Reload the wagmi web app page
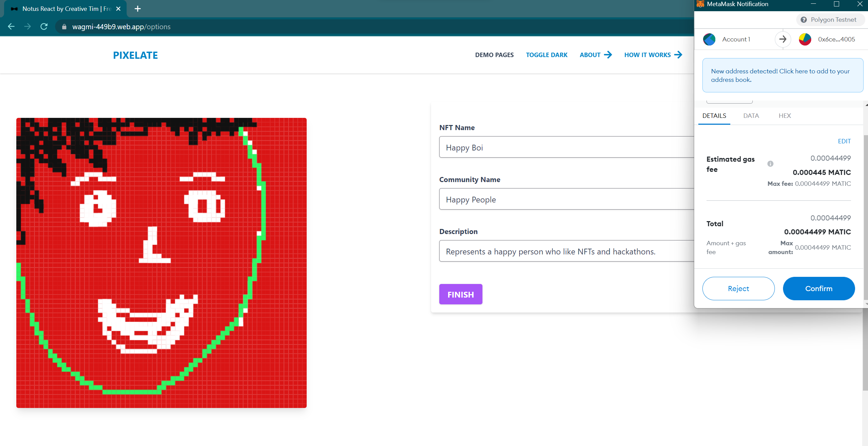 (x=44, y=26)
